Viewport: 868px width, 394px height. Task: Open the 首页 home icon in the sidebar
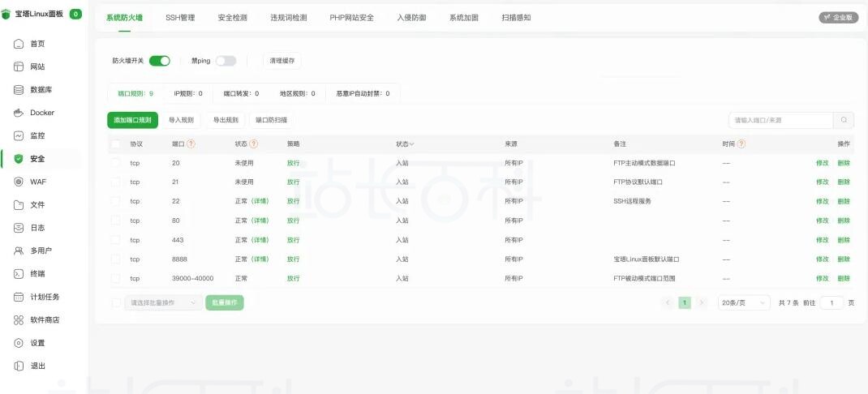click(19, 44)
